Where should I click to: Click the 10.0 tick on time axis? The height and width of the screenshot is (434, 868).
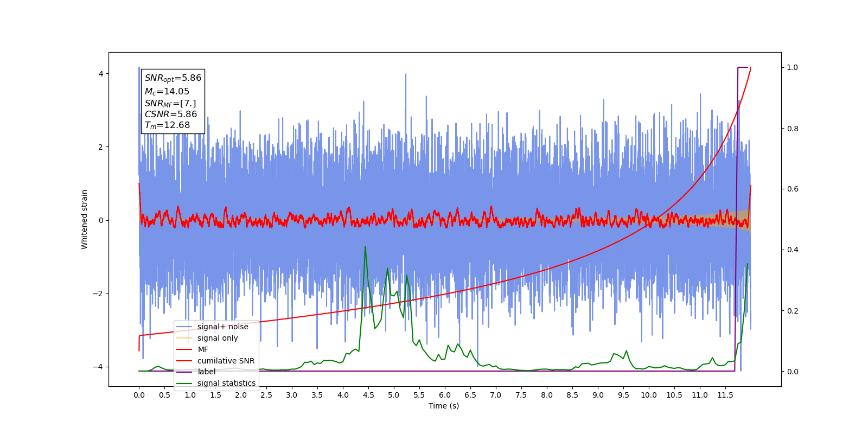649,395
